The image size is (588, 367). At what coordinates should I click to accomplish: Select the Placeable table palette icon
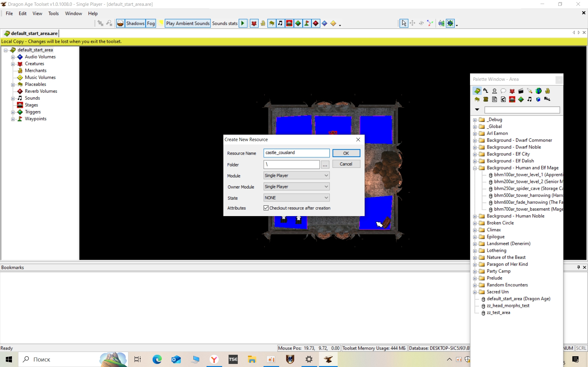477,99
